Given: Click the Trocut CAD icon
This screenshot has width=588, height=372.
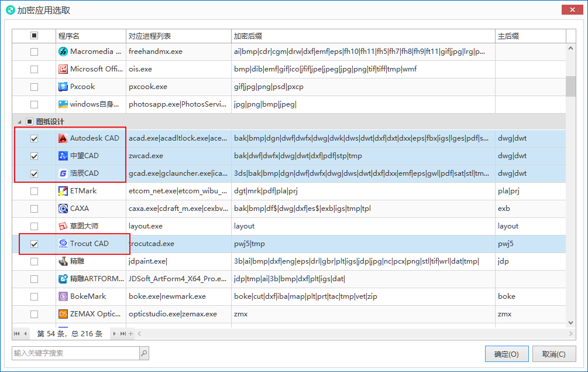Looking at the screenshot, I should pos(63,244).
